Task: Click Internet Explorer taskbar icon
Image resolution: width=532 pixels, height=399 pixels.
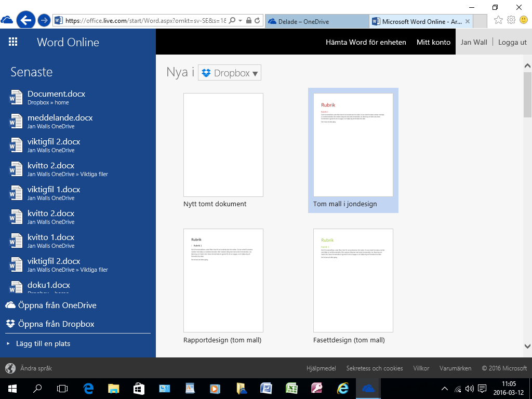Action: 343,389
